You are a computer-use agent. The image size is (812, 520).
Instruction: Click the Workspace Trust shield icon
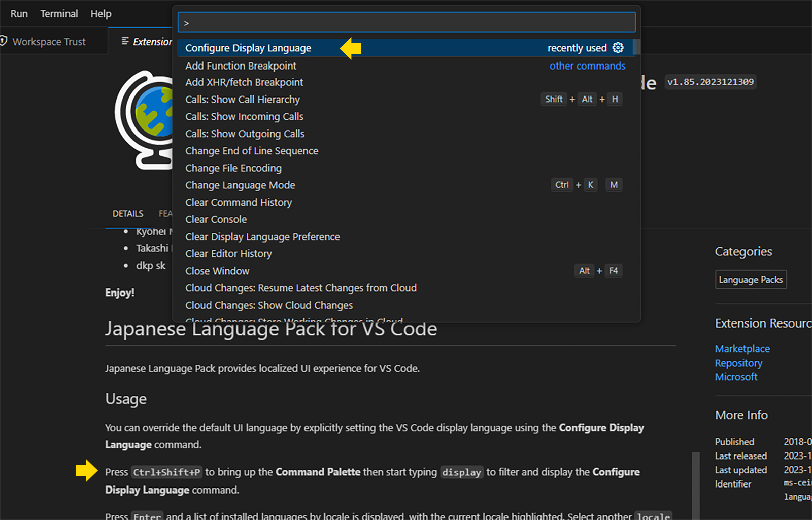coord(3,41)
